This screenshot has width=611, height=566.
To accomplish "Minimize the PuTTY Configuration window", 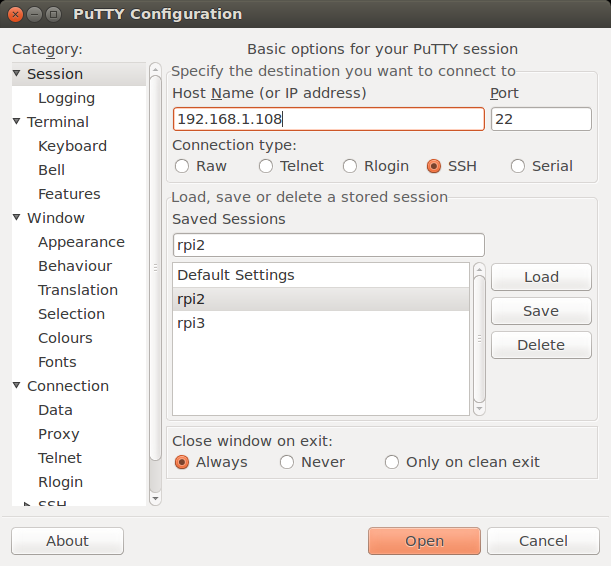I will tap(34, 15).
